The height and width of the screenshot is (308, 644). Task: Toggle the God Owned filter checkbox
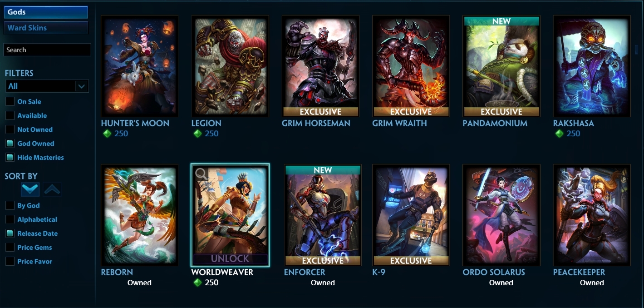coord(10,144)
